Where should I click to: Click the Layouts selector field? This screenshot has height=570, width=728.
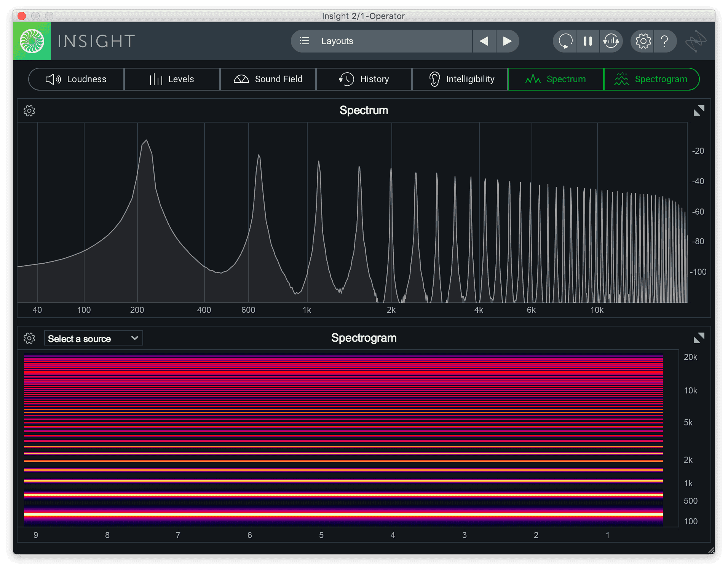382,41
